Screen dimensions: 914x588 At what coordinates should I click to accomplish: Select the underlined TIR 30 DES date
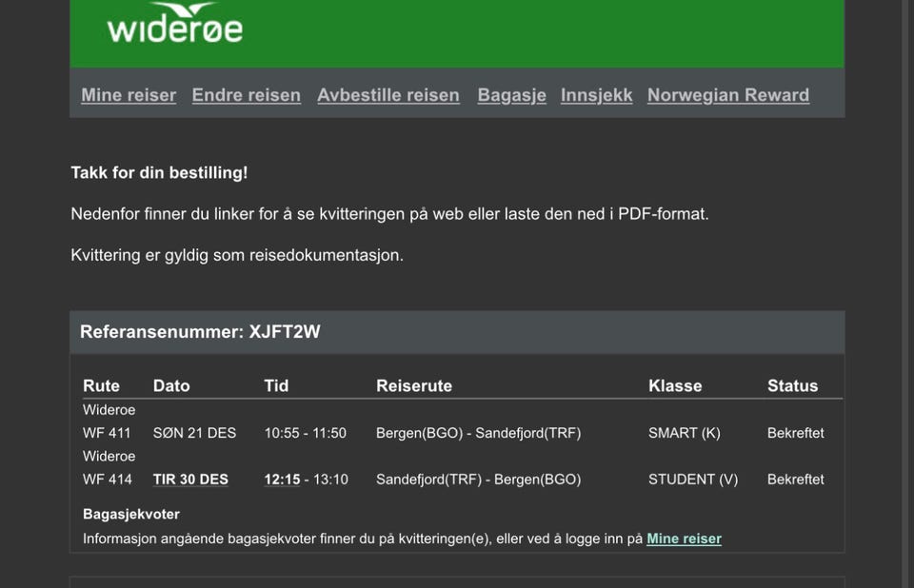tap(190, 480)
